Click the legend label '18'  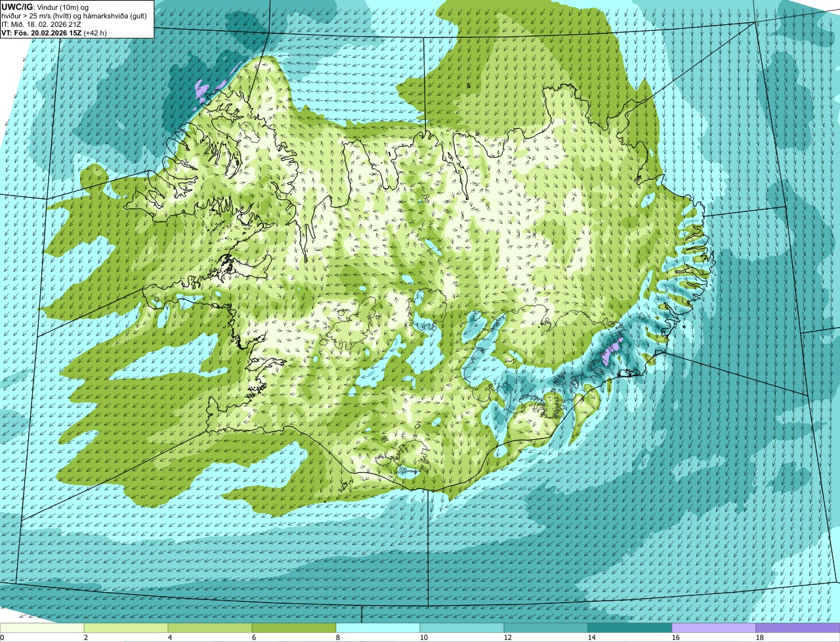tap(760, 637)
